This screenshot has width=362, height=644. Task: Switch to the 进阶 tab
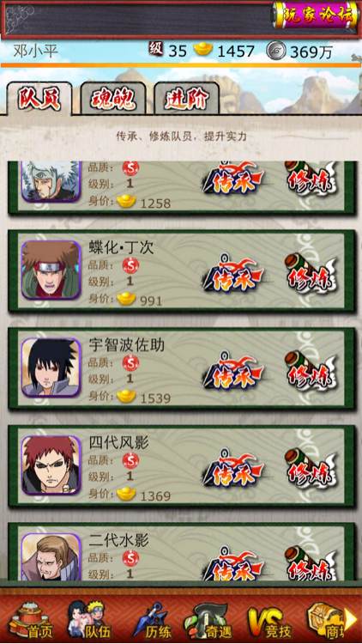pos(187,99)
